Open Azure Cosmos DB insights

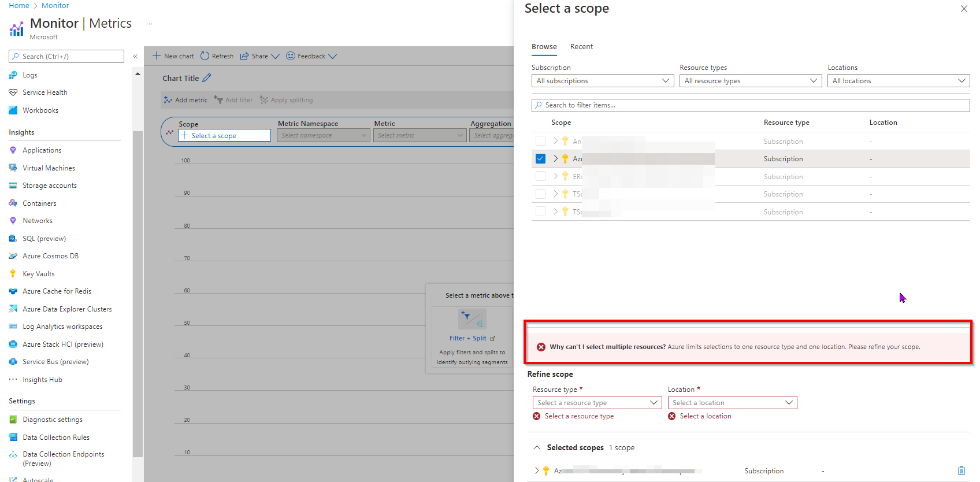pyautogui.click(x=50, y=256)
